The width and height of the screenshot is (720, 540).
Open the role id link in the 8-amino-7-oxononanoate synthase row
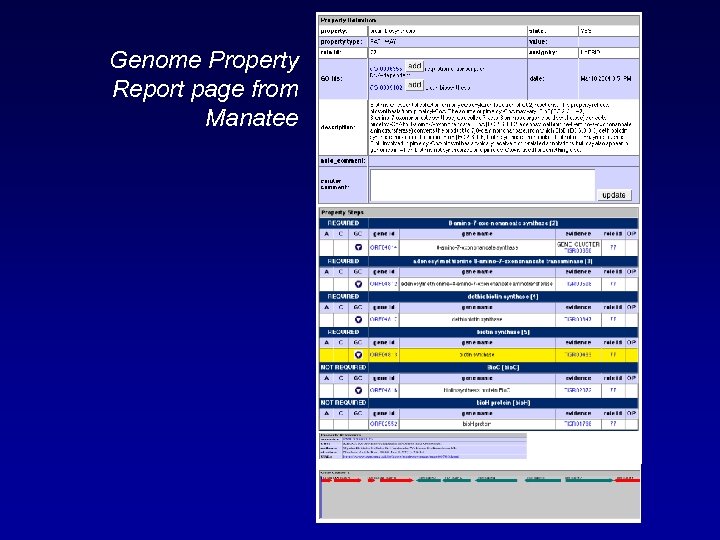[x=613, y=248]
